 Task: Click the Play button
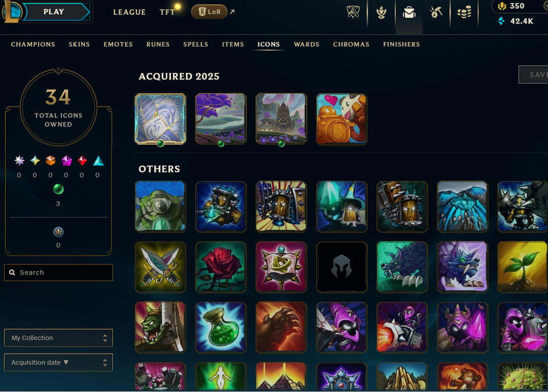click(x=53, y=12)
